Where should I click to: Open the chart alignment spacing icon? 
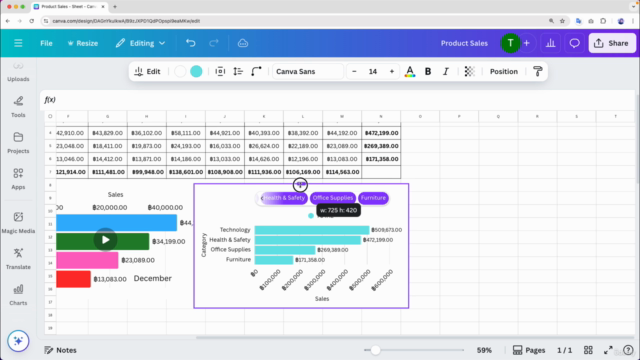[x=220, y=71]
